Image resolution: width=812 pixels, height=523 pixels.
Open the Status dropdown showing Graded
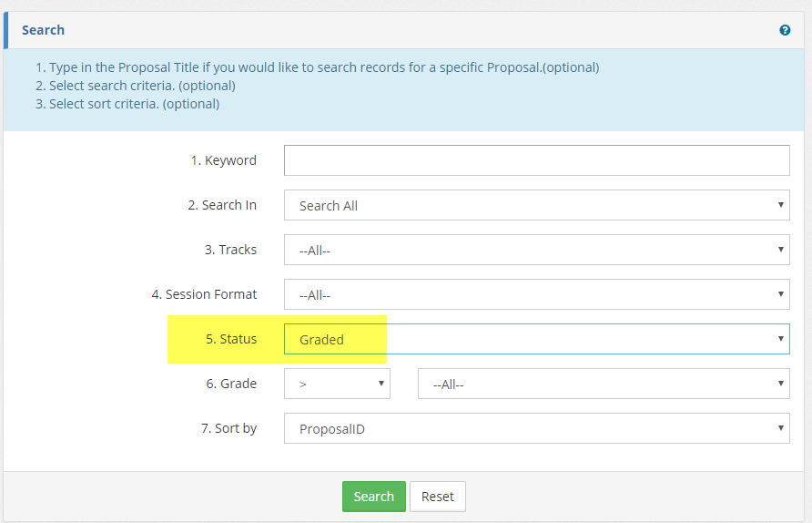pos(536,339)
